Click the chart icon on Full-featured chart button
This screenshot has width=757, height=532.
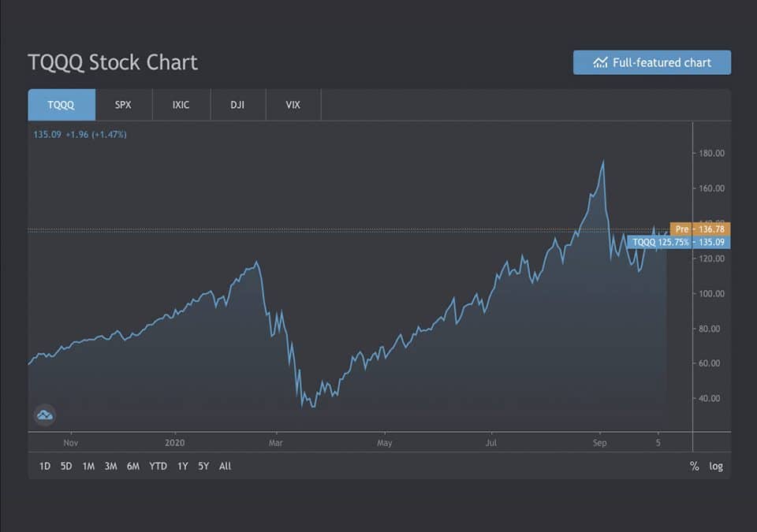600,63
